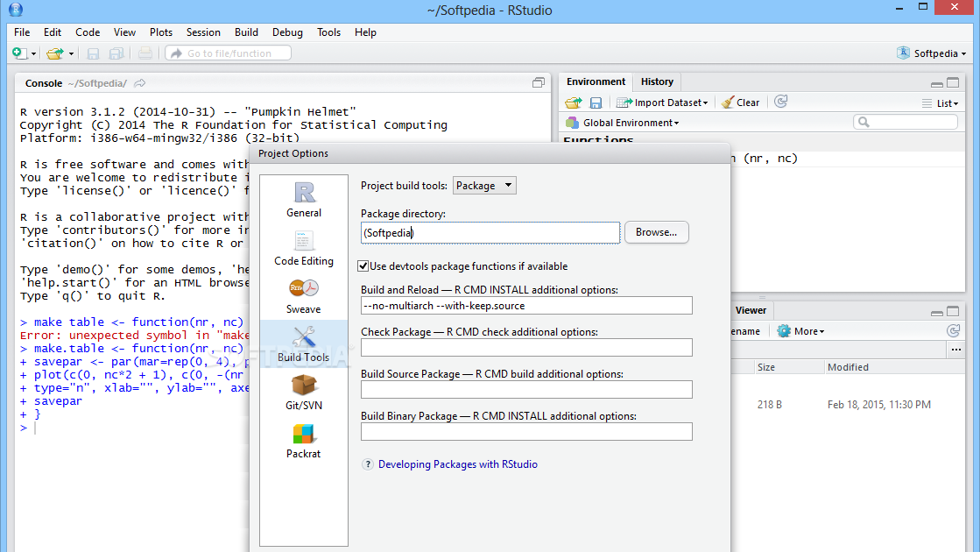980x552 pixels.
Task: Click 'Feb 18, 2015, 11:30 PM' modified date
Action: point(878,405)
